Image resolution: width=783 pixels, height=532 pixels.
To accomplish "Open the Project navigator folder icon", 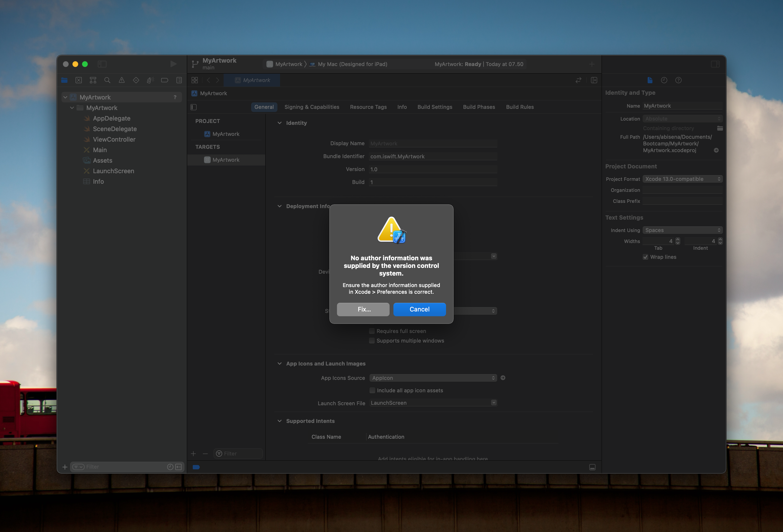I will pyautogui.click(x=64, y=80).
